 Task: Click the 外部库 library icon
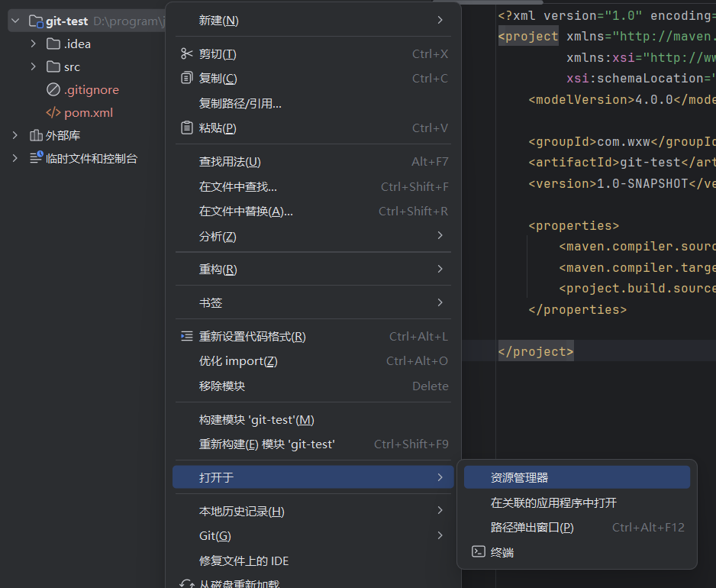point(36,135)
